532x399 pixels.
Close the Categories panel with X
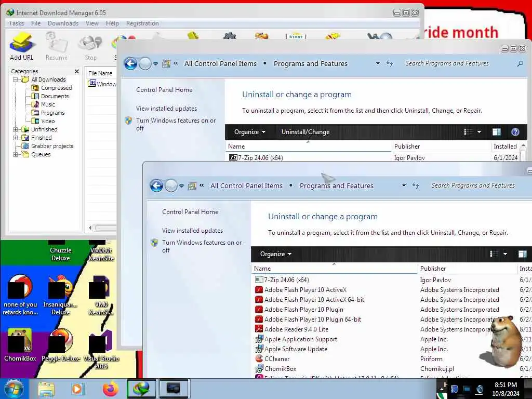click(x=77, y=71)
